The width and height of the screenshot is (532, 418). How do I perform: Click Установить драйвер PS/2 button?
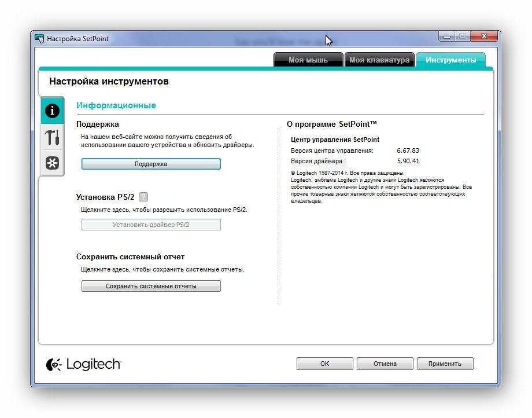(151, 225)
